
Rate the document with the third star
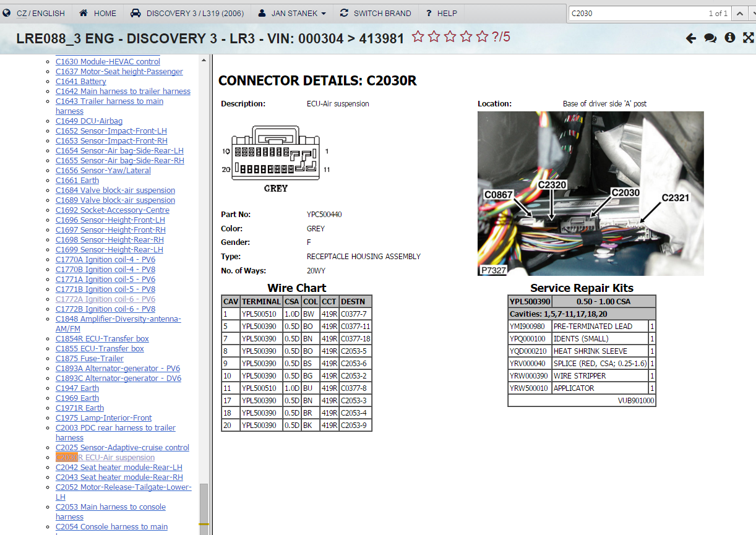(x=450, y=37)
